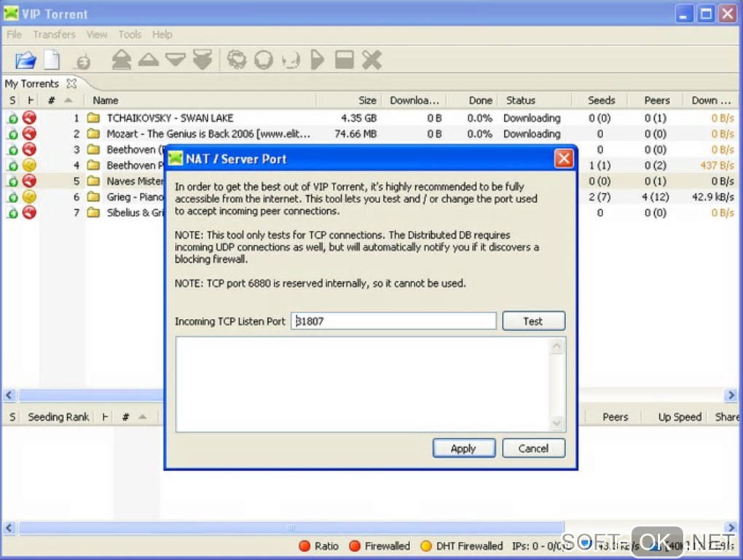This screenshot has height=560, width=743.
Task: Click the 437 B/s down speed value
Action: click(x=717, y=165)
